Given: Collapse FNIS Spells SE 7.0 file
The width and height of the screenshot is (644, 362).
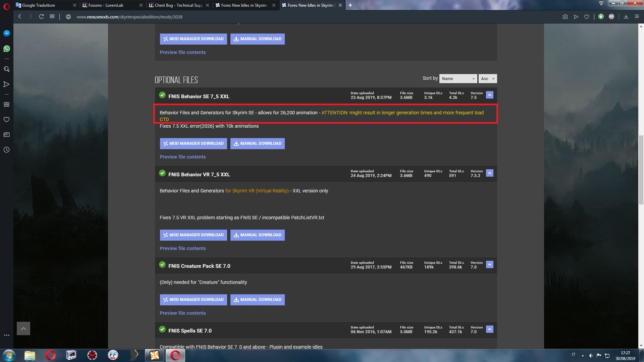Looking at the screenshot, I should tap(490, 329).
